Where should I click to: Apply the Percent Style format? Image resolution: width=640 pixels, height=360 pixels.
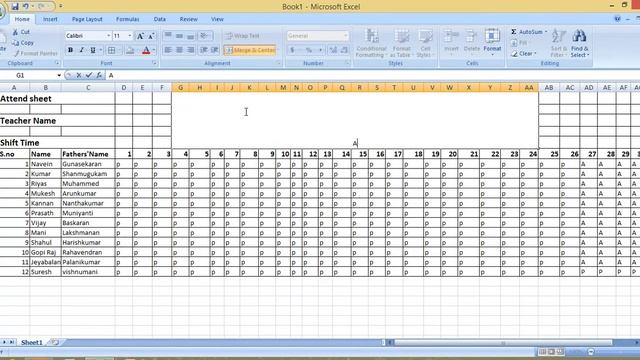point(309,50)
